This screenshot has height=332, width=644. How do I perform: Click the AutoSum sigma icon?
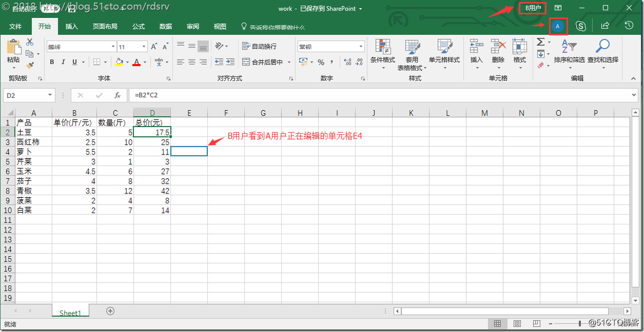tap(541, 42)
